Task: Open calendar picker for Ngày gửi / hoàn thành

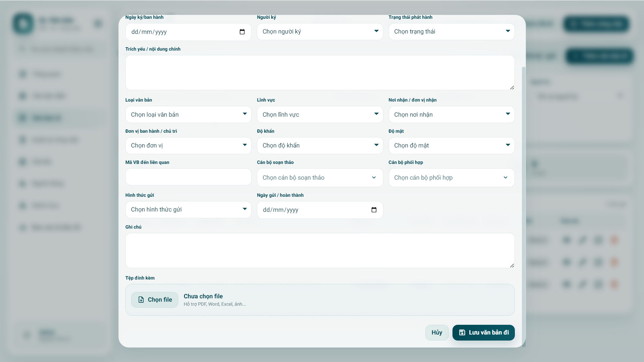Action: pyautogui.click(x=374, y=210)
